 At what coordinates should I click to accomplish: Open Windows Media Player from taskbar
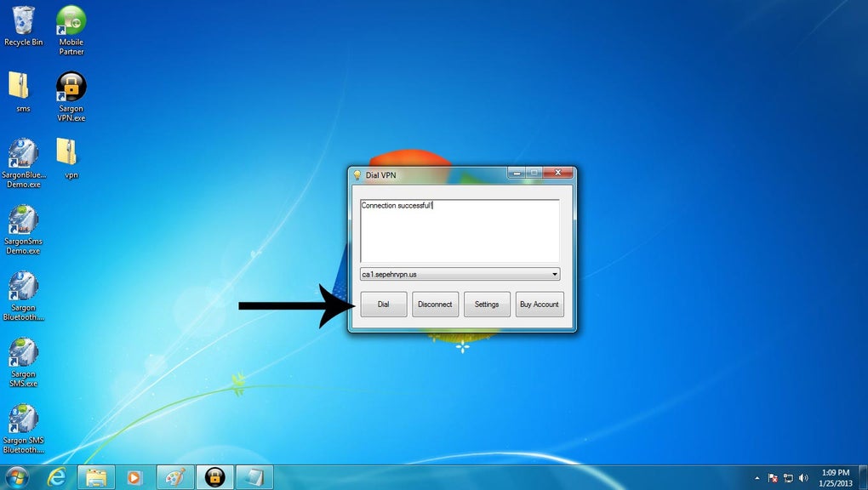(135, 477)
